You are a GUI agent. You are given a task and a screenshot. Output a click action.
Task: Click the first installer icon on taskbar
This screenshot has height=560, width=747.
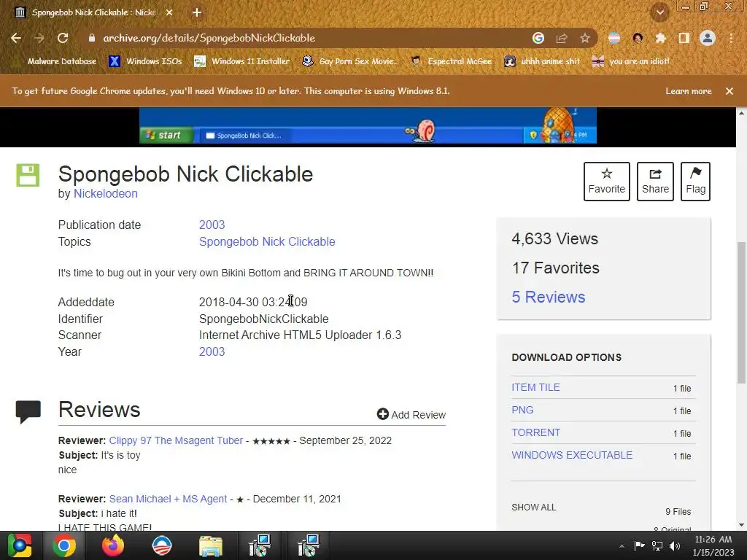pos(260,545)
